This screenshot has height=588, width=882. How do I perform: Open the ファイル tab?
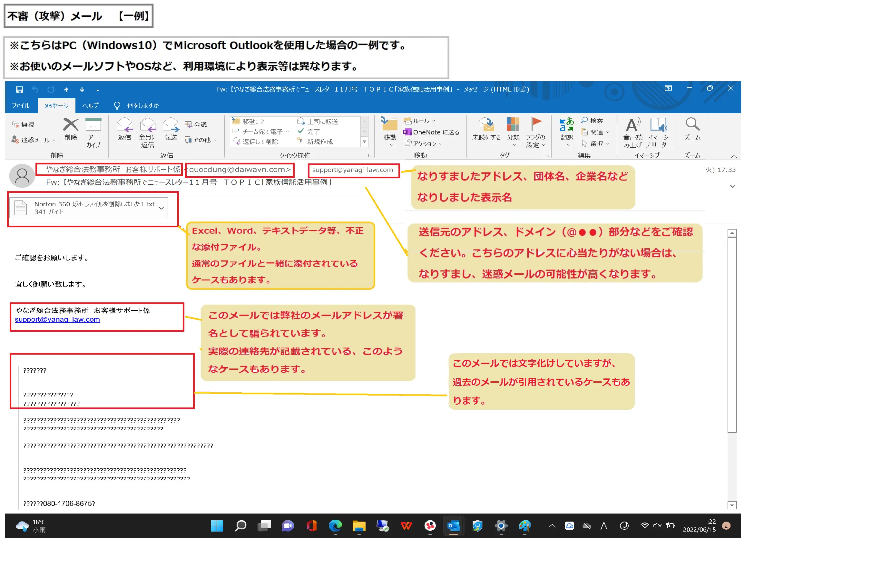pos(21,106)
